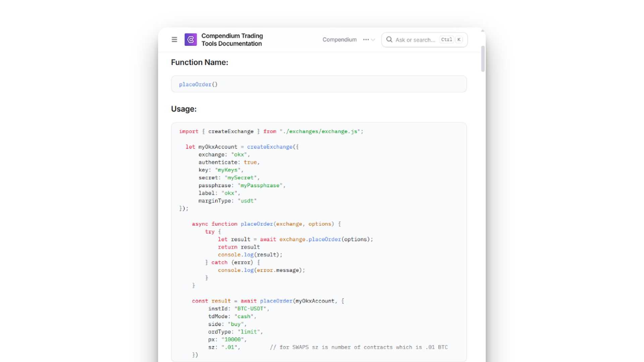The height and width of the screenshot is (362, 644).
Task: Click the search magnifier icon
Action: tap(389, 40)
